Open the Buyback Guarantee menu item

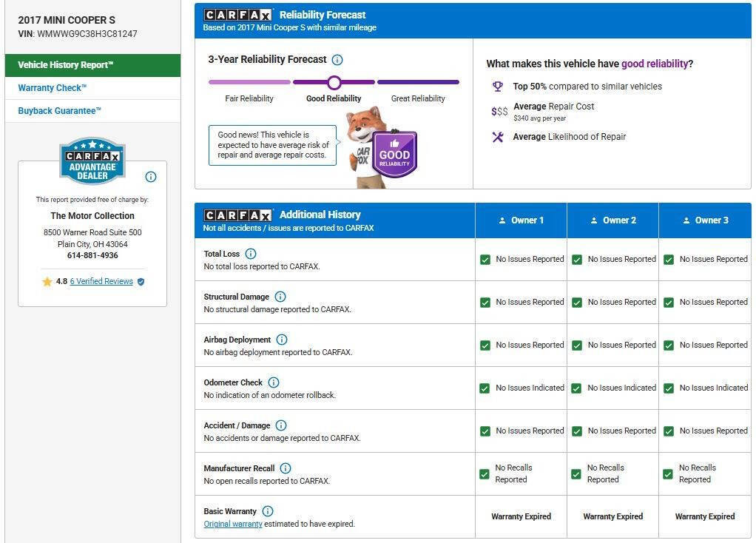60,111
